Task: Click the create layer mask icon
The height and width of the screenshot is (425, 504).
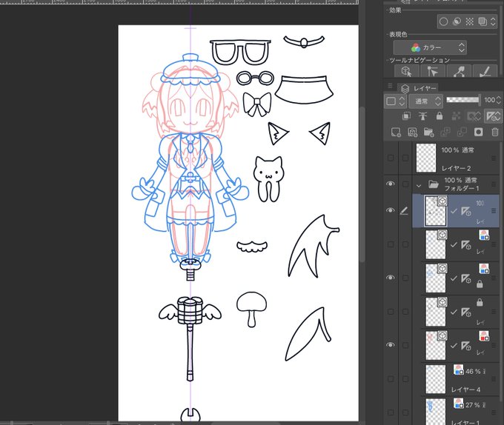Action: tap(478, 132)
